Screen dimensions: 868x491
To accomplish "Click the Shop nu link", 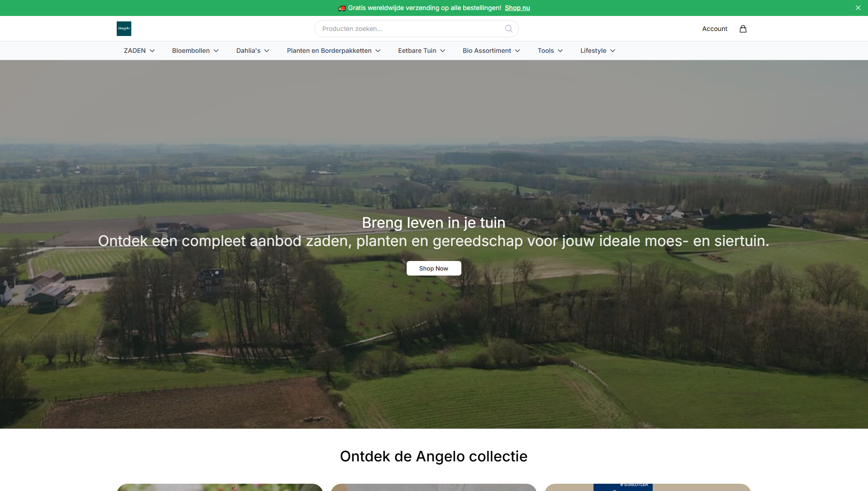I will (x=517, y=8).
